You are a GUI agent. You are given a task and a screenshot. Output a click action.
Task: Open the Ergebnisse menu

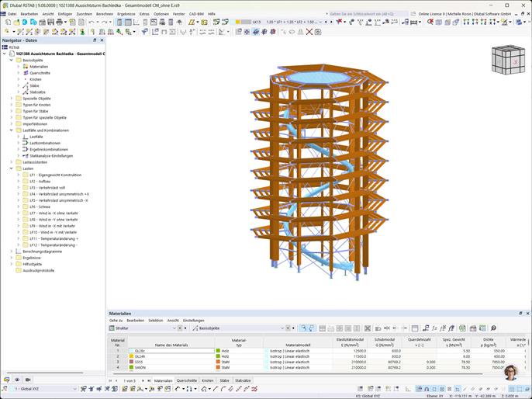click(x=126, y=14)
